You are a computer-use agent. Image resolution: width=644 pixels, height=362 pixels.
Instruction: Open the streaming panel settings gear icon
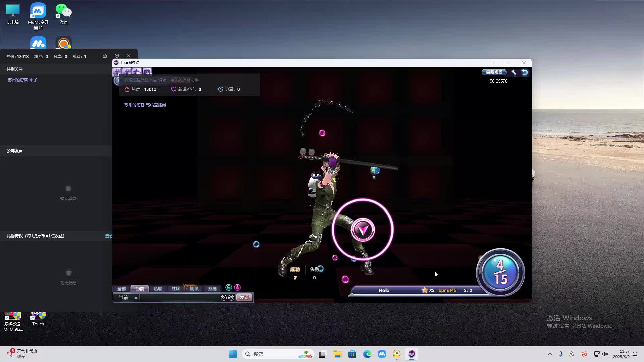pyautogui.click(x=117, y=56)
